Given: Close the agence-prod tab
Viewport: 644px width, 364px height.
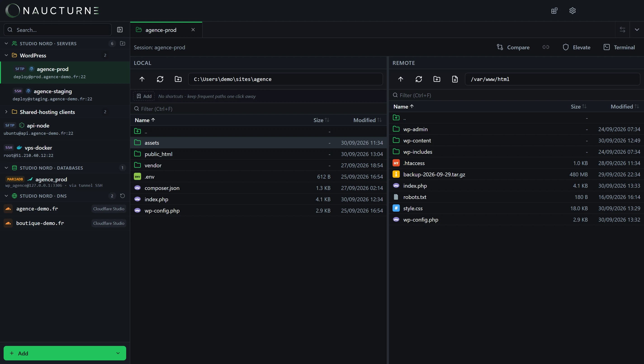Looking at the screenshot, I should point(193,30).
